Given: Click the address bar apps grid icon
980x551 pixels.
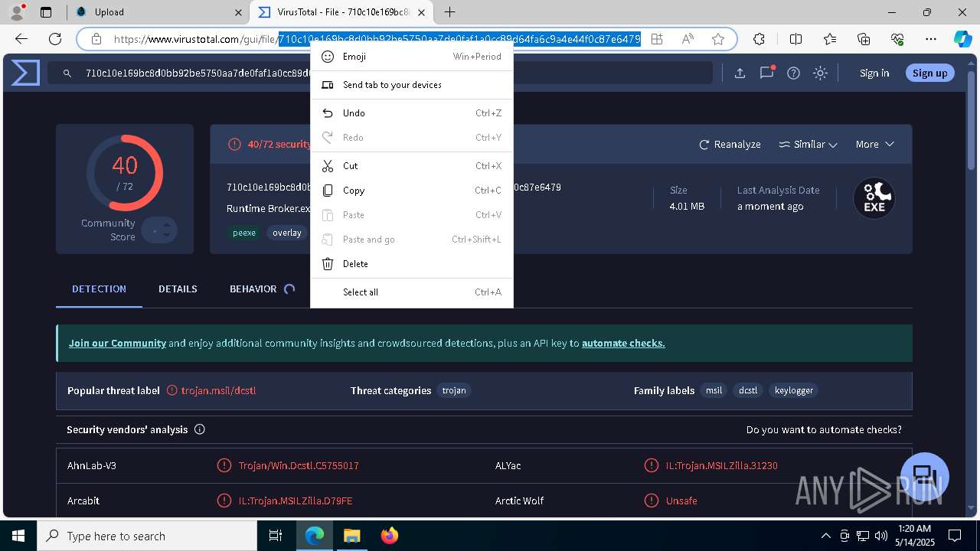Looking at the screenshot, I should click(657, 39).
